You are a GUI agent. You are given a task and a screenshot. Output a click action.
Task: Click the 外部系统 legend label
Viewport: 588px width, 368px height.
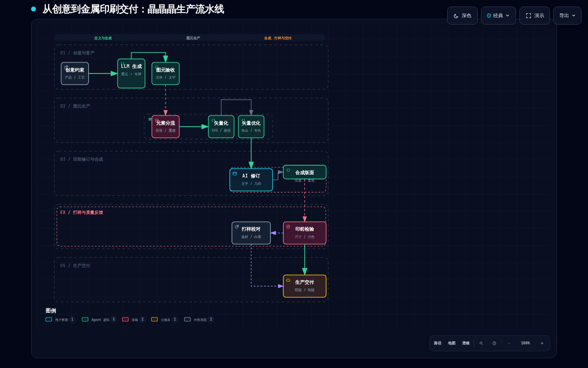tap(200, 320)
